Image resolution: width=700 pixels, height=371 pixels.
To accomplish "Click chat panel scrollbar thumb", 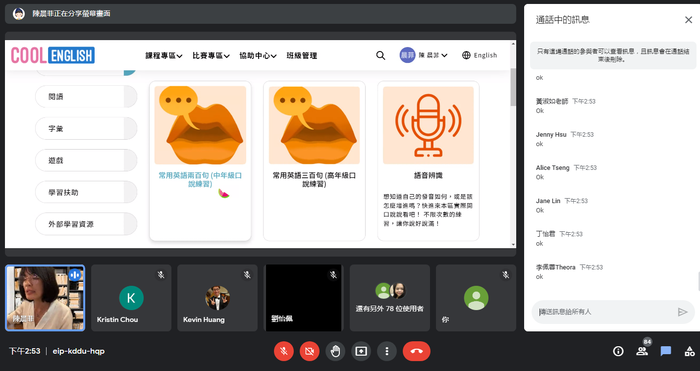I will click(x=698, y=282).
